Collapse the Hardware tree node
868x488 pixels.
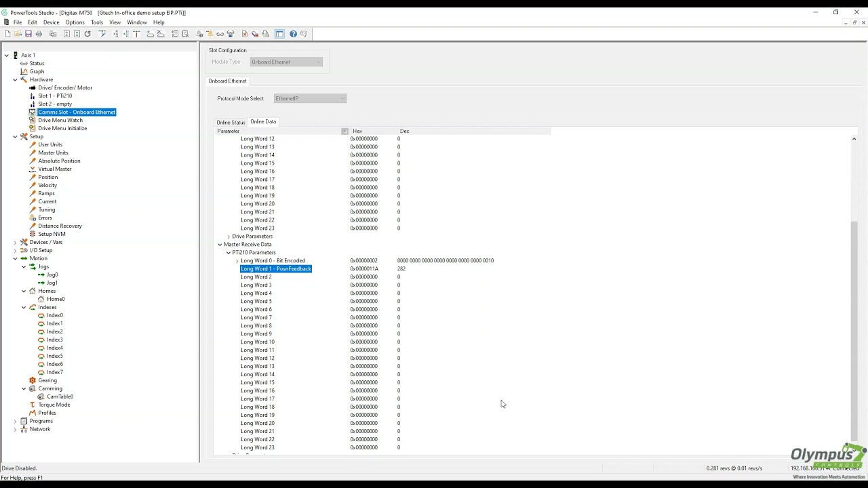15,80
